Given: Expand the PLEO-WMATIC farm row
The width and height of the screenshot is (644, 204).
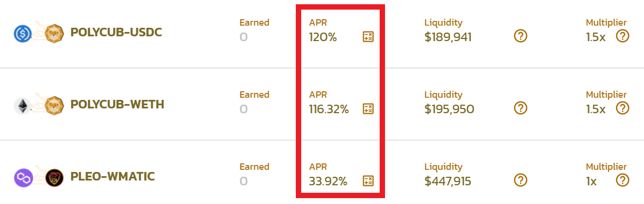Looking at the screenshot, I should click(322, 172).
